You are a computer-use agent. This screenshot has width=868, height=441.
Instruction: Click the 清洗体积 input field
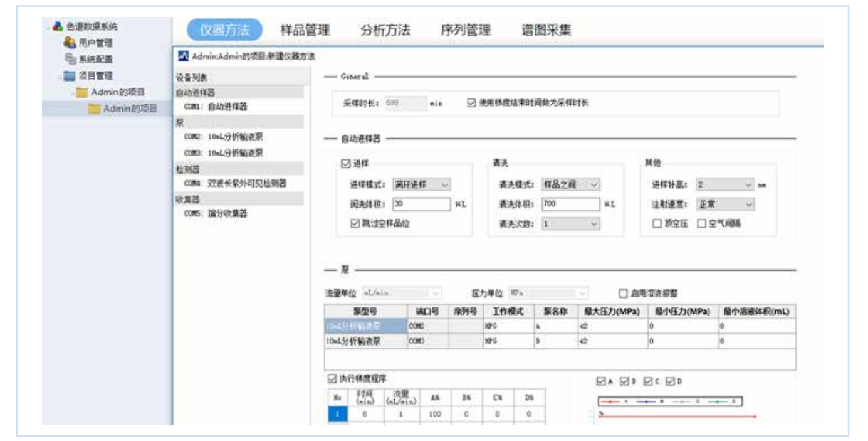pos(571,204)
